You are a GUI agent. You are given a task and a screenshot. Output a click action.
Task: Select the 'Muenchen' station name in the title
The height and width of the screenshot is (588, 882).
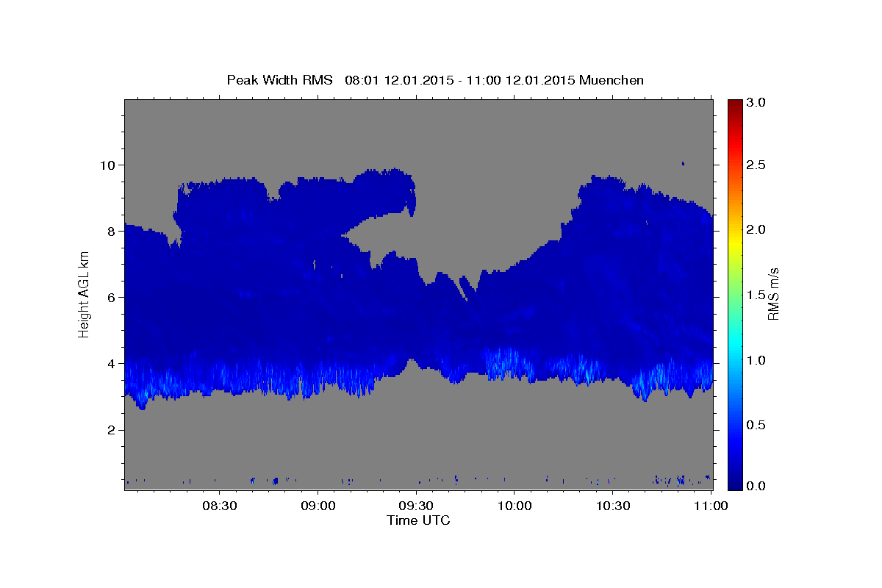click(x=612, y=80)
